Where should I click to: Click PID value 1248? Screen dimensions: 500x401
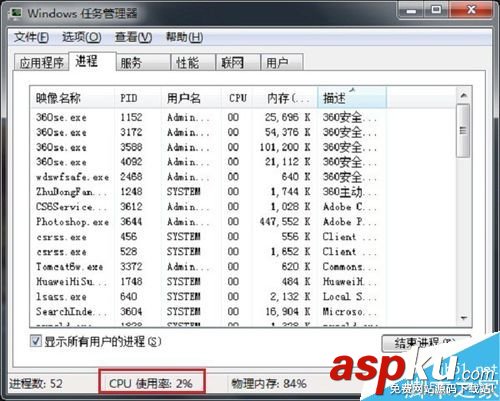coord(131,192)
